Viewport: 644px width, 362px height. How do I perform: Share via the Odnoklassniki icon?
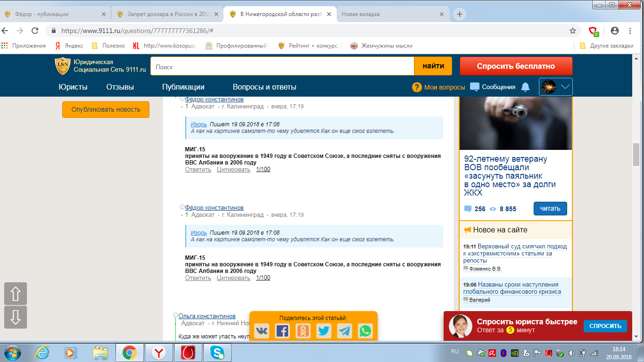click(303, 331)
